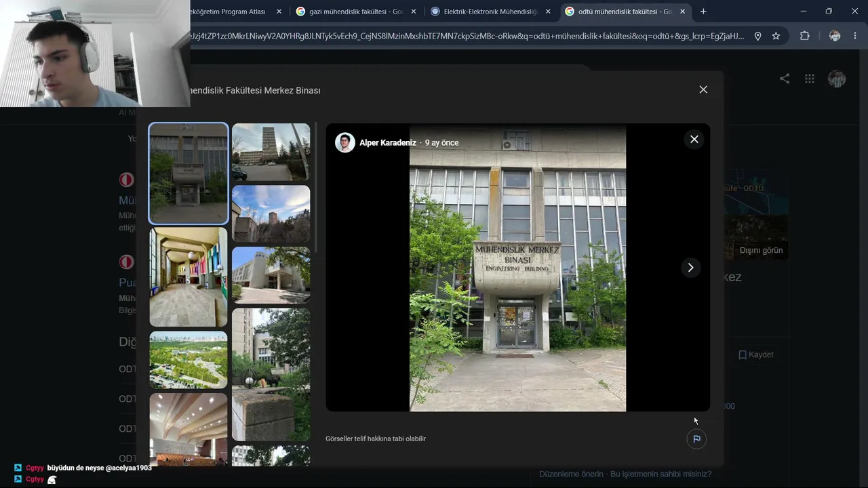Click 'Dışını görün' on the map preview
868x488 pixels.
(x=761, y=251)
